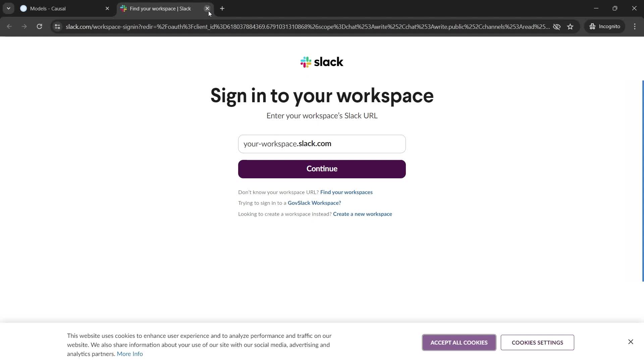This screenshot has width=644, height=362.
Task: Click the tracking protection shield icon
Action: [x=556, y=26]
